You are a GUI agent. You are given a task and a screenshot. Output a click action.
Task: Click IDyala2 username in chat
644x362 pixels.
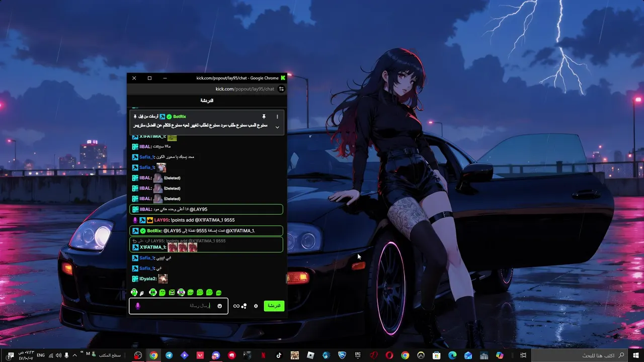coord(148,279)
